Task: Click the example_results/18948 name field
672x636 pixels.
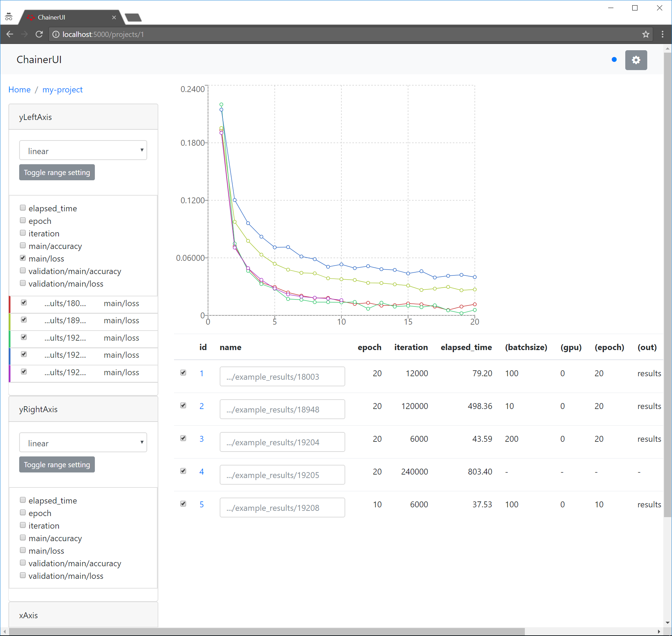Action: (x=282, y=409)
